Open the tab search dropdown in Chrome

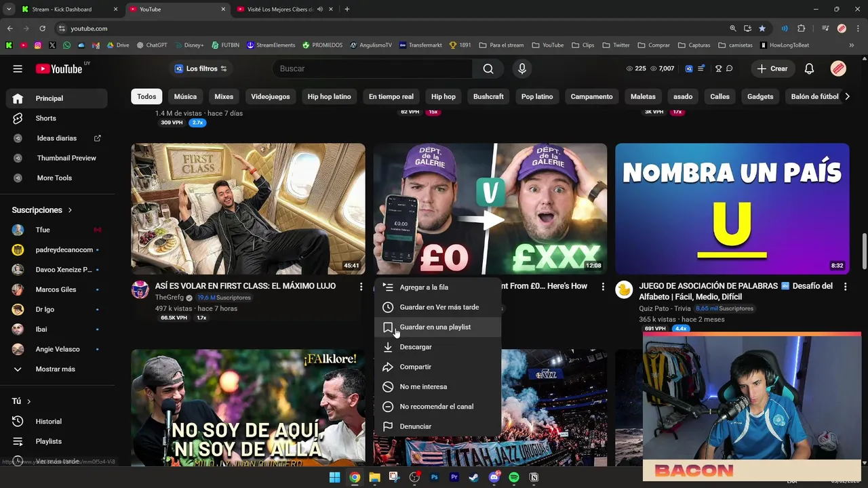[9, 9]
